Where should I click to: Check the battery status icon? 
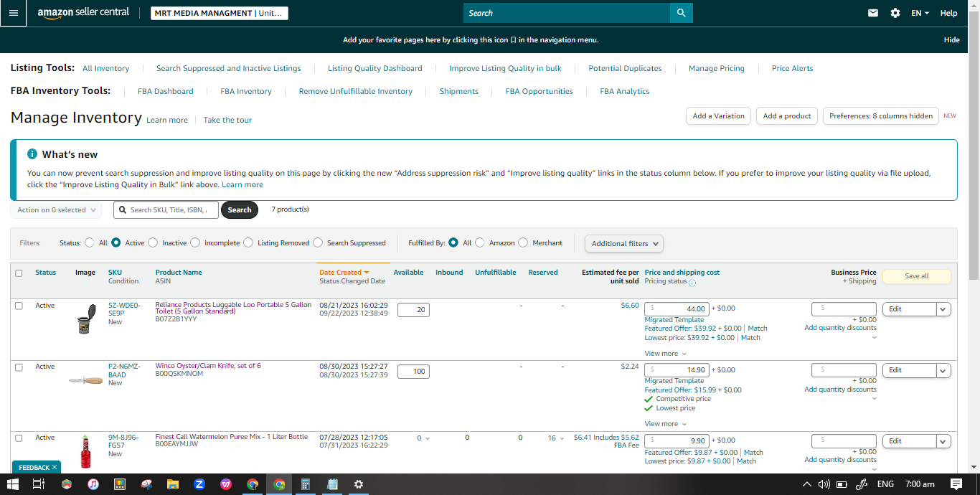click(x=842, y=484)
